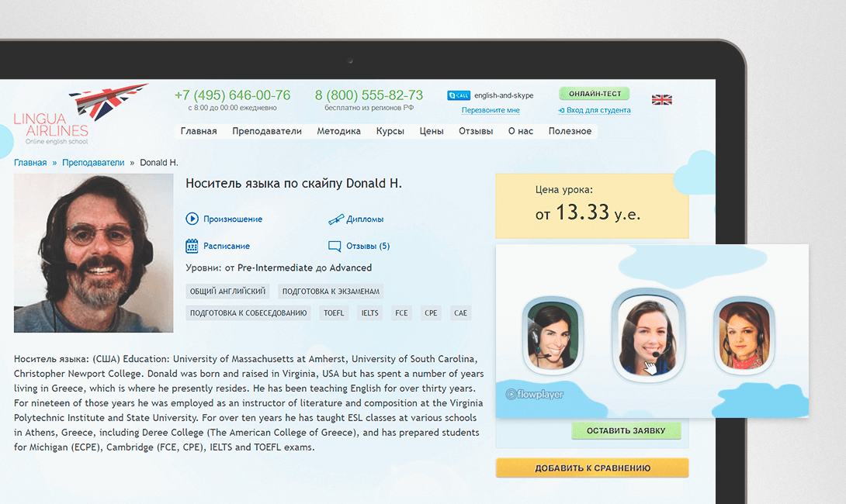Click the UK flag language icon

click(661, 100)
